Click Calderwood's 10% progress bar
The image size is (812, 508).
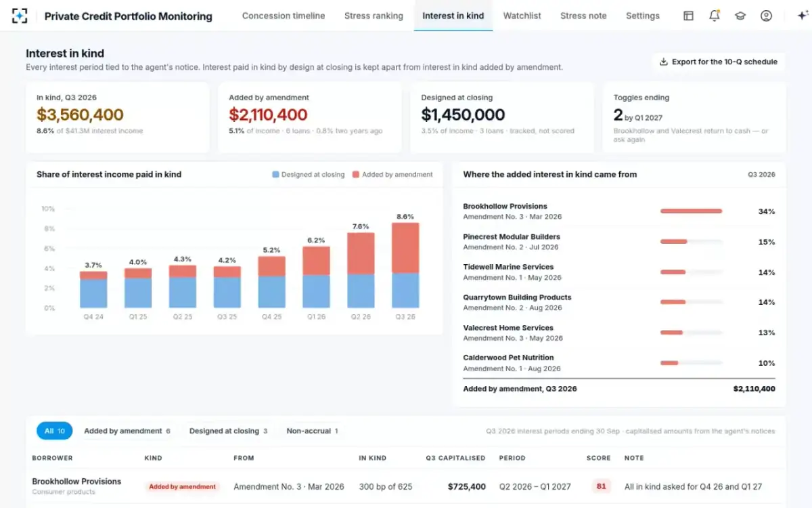692,363
